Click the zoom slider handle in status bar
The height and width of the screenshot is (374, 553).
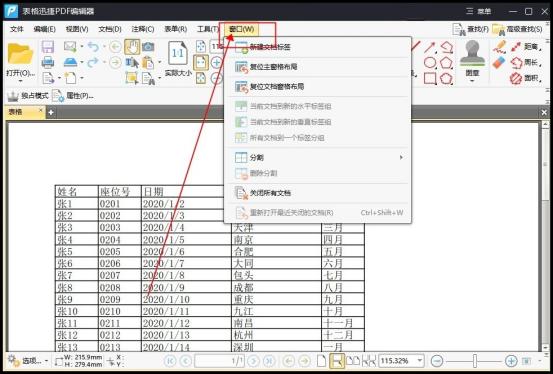coord(475,361)
